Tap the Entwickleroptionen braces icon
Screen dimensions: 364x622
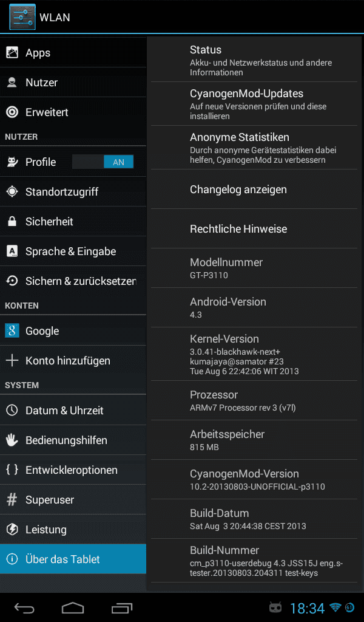click(x=12, y=470)
